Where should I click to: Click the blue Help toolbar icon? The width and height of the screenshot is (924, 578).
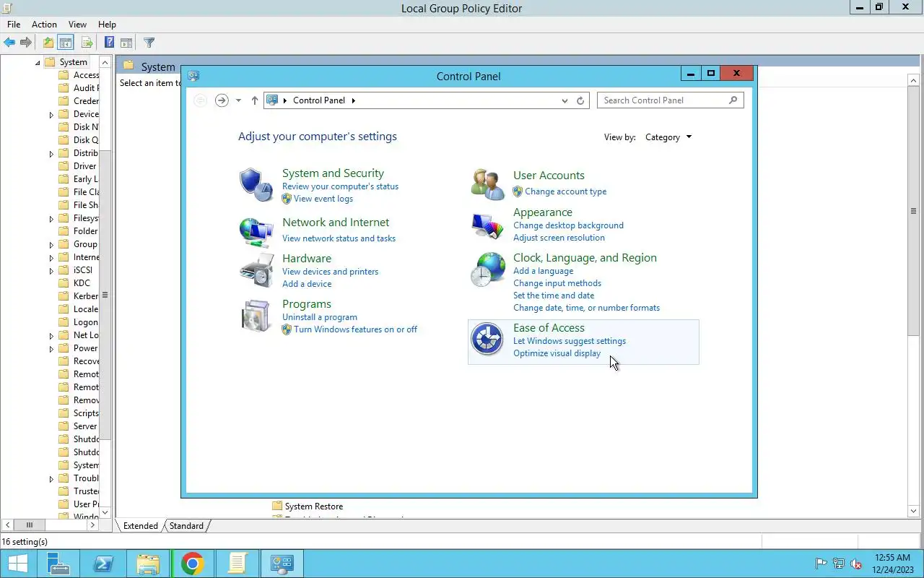pos(109,43)
